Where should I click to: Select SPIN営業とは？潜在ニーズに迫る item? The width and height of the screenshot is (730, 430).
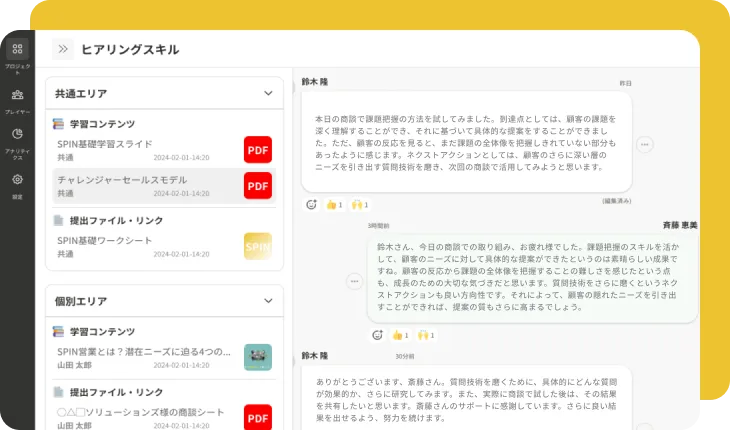pos(164,357)
